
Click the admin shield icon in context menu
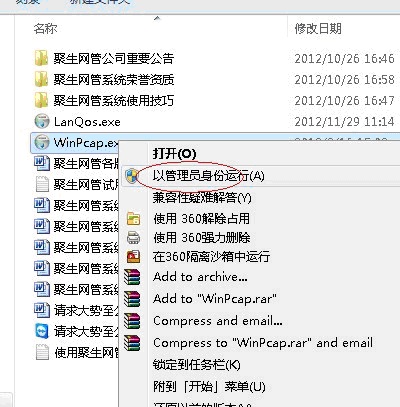(133, 176)
